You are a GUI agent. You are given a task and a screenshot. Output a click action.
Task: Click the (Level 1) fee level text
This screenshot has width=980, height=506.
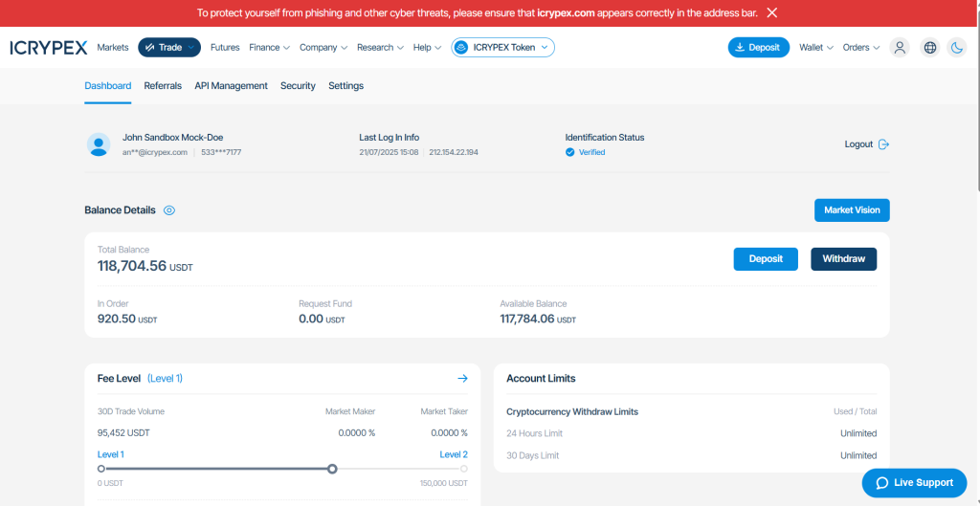click(165, 378)
